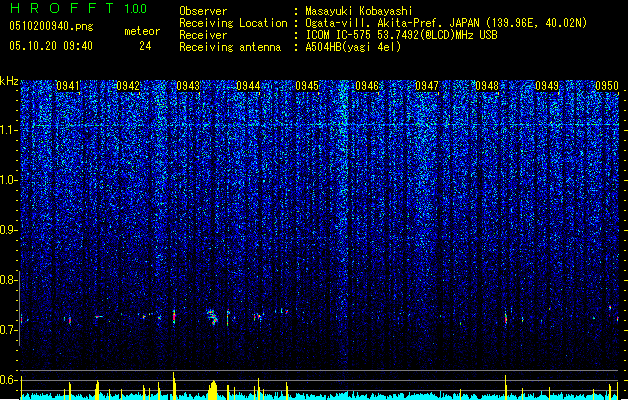This screenshot has height=400, width=629.
Task: Click the yellow intensity spike just after 0948
Action: tap(505, 387)
